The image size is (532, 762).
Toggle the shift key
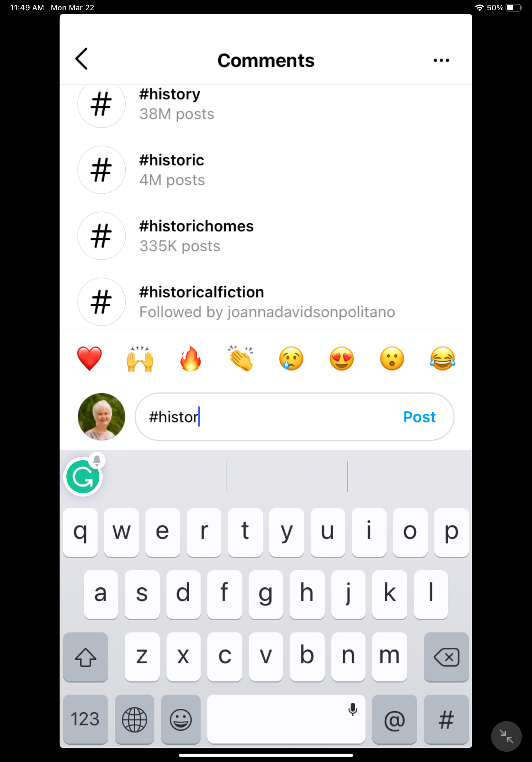[85, 657]
